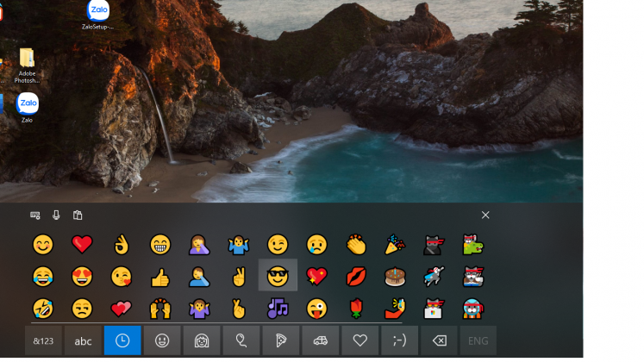644x362 pixels.
Task: Switch to the ;-) kaomoji category
Action: pyautogui.click(x=399, y=341)
